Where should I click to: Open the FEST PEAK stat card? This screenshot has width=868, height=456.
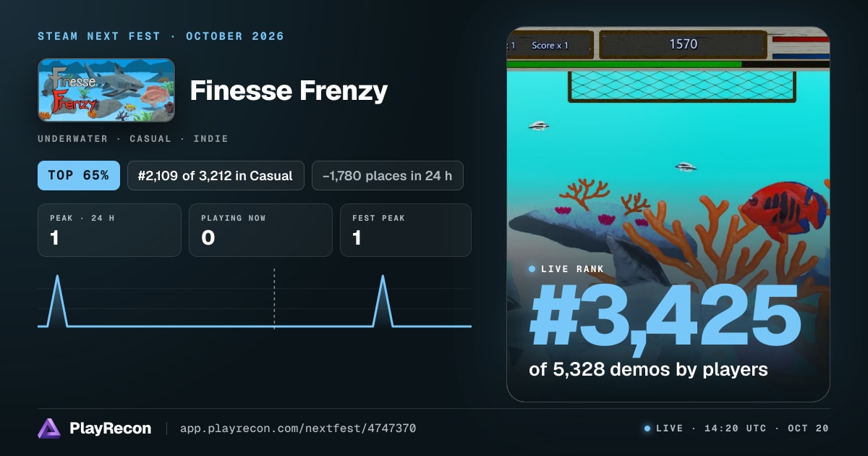pyautogui.click(x=406, y=230)
